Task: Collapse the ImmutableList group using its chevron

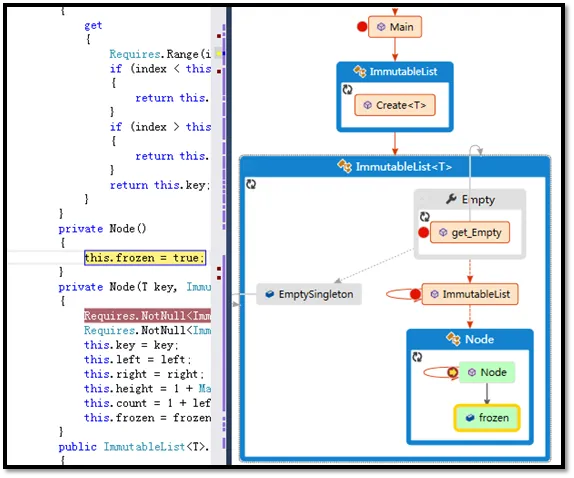Action: click(x=347, y=89)
